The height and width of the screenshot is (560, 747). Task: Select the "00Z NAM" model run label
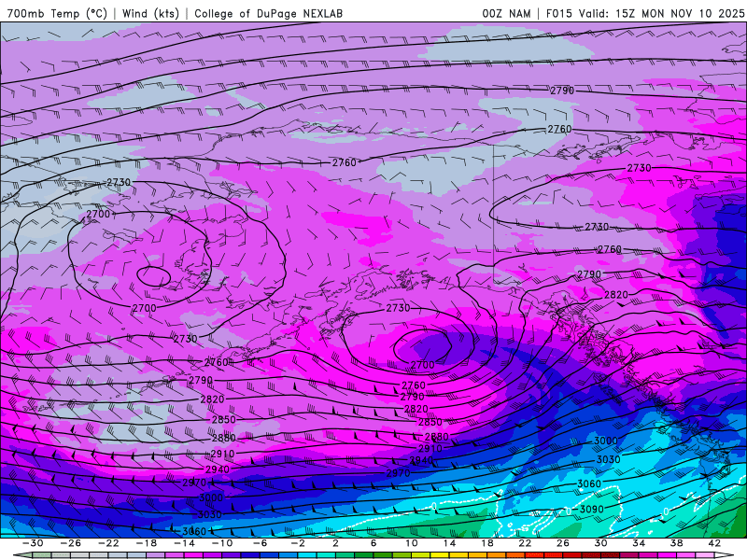[506, 13]
